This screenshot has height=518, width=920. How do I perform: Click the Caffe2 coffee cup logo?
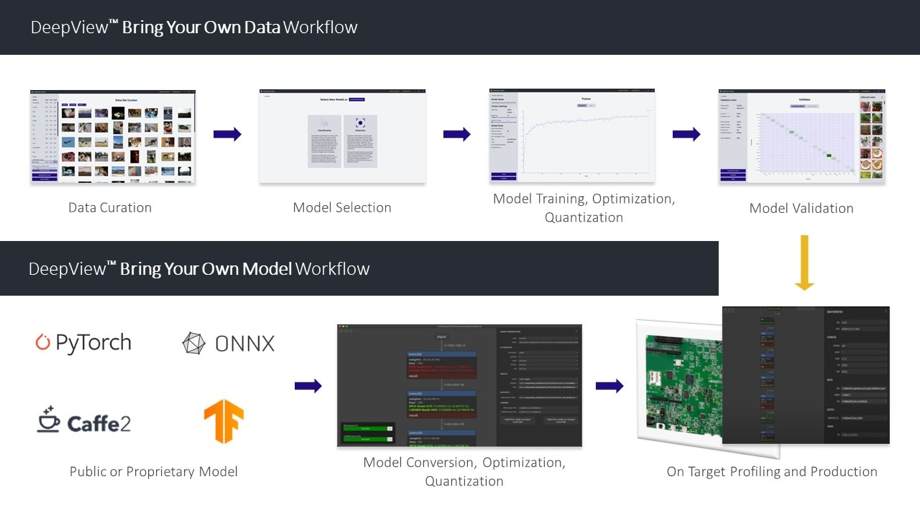pos(48,420)
